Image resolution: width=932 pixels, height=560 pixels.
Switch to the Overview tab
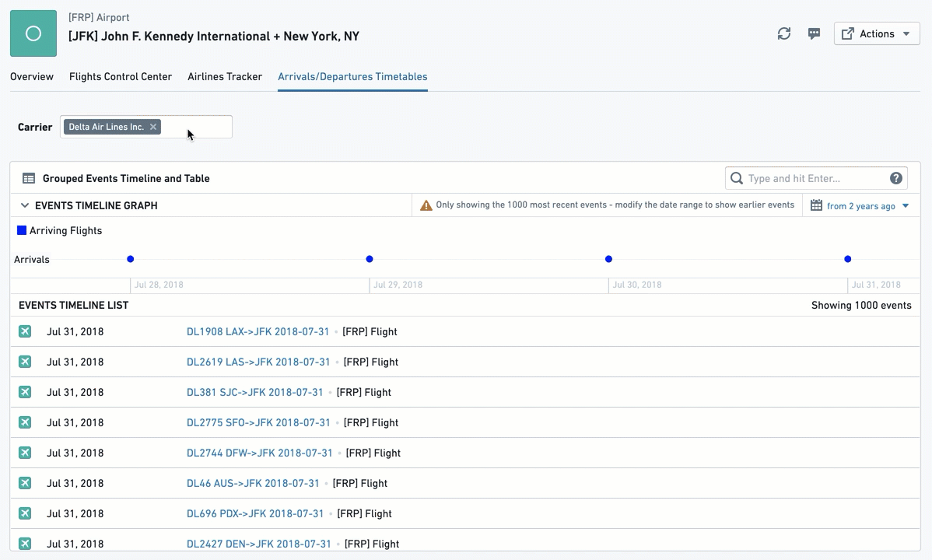31,77
